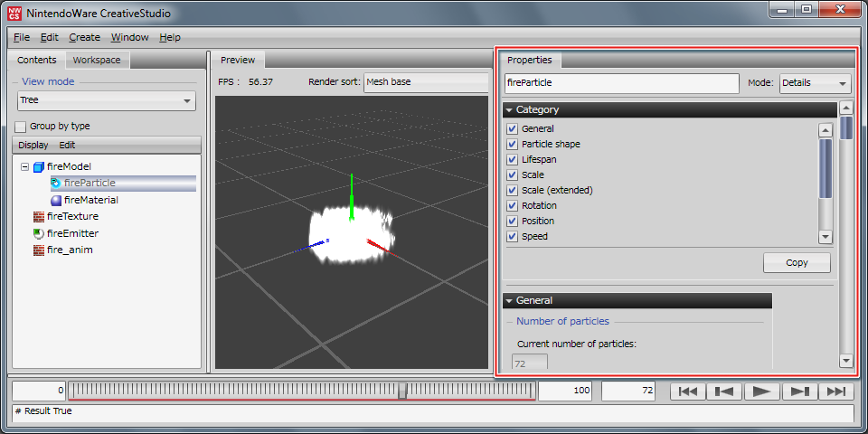The width and height of the screenshot is (868, 434).
Task: Uncheck the Lifespan category checkbox
Action: 512,160
